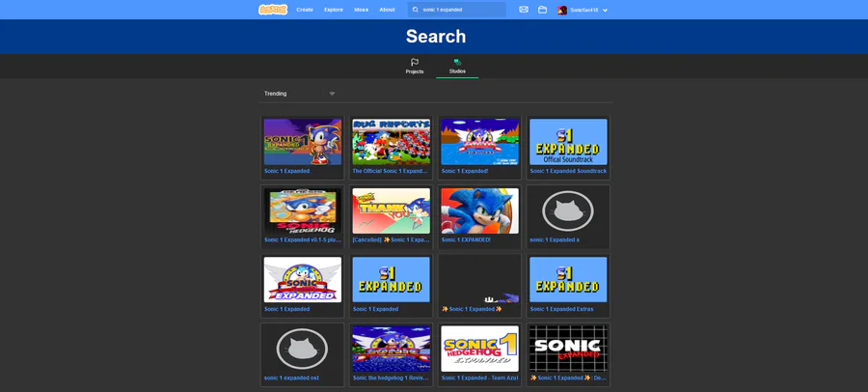Open 'Sonic 1 Expanded v0.1-5 plu...' link
The image size is (868, 392).
(x=302, y=240)
